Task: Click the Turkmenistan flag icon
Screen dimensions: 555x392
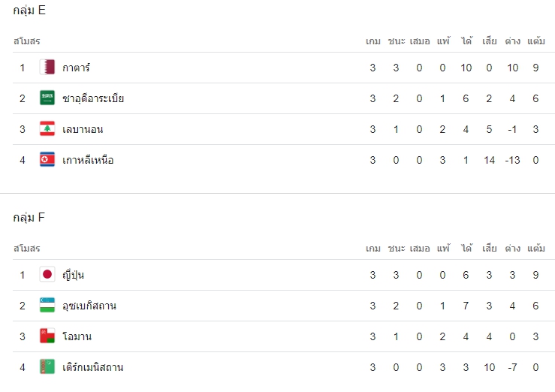Action: pos(47,367)
